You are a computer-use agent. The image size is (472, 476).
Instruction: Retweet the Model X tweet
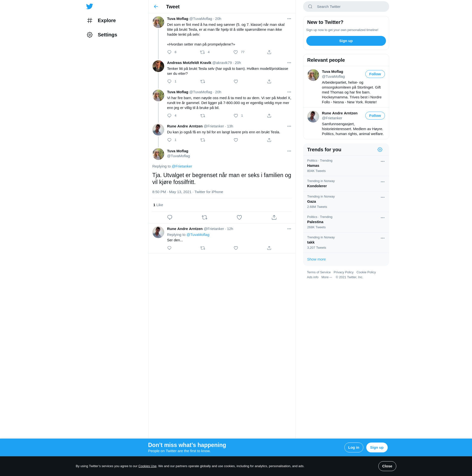(203, 116)
